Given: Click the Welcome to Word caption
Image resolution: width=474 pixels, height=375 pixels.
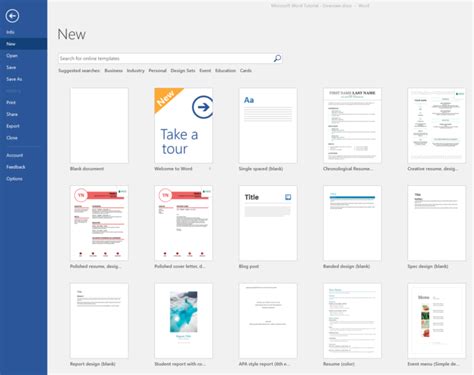Looking at the screenshot, I should click(173, 169).
